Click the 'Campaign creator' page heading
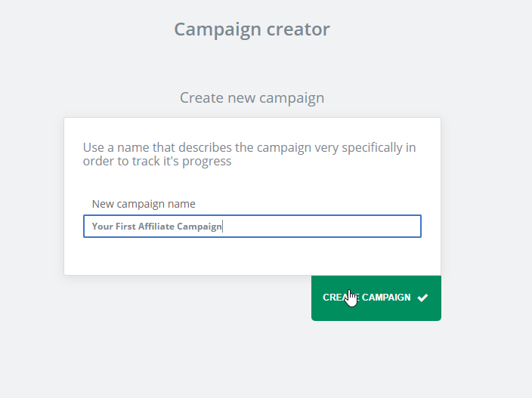The width and height of the screenshot is (532, 398). point(252,29)
